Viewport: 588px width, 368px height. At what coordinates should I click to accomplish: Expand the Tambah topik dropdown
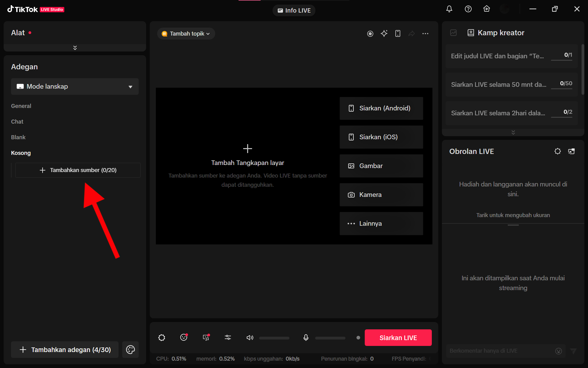(186, 34)
